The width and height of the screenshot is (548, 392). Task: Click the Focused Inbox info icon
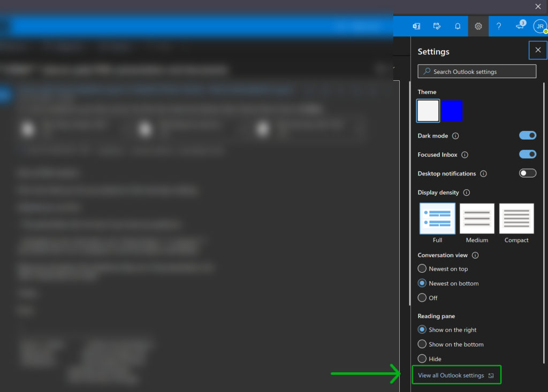click(x=465, y=155)
